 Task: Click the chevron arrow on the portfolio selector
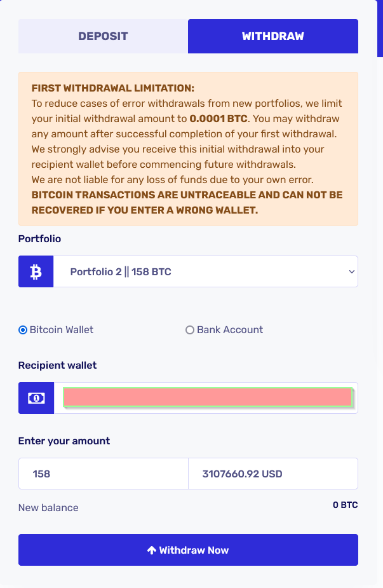click(x=351, y=271)
